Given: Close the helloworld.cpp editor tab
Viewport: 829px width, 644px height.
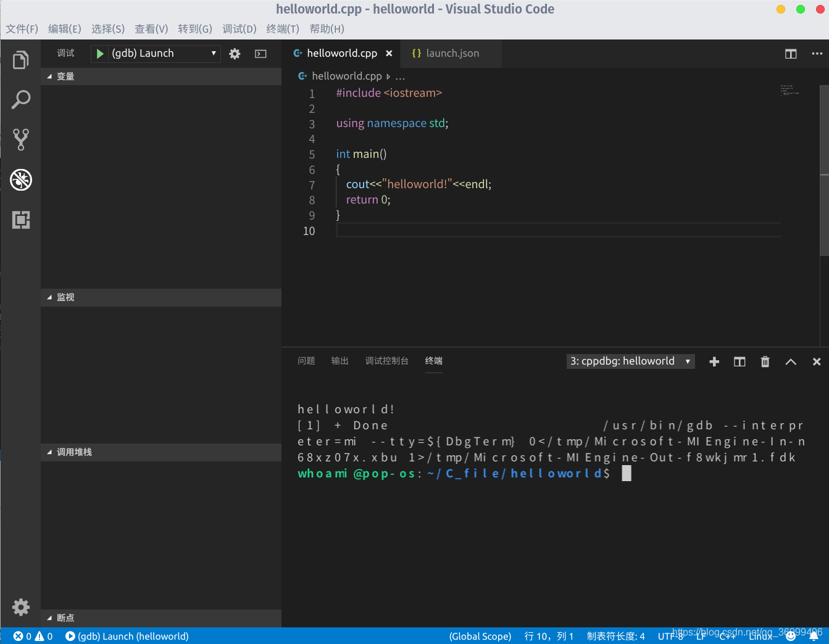Looking at the screenshot, I should tap(389, 54).
